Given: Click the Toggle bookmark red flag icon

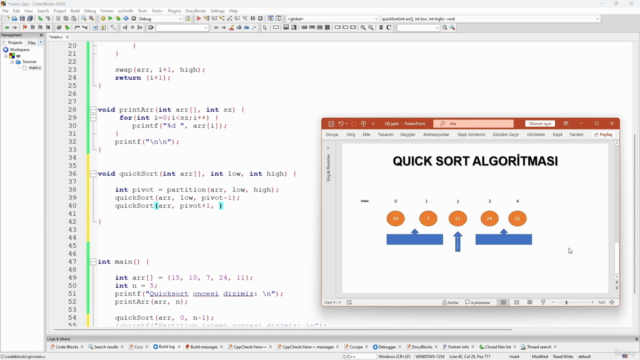Looking at the screenshot, I should pyautogui.click(x=25, y=27).
